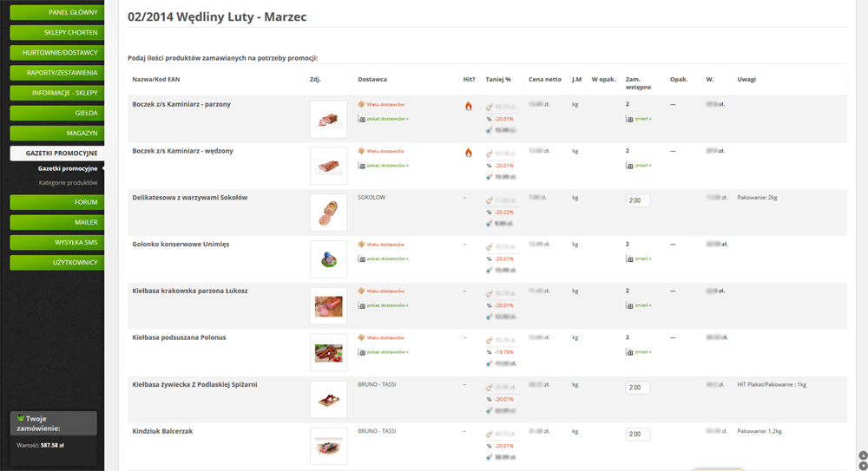Expand 'pokaż dostawców' for Boczek wędzony
Image resolution: width=868 pixels, height=471 pixels.
pyautogui.click(x=387, y=165)
